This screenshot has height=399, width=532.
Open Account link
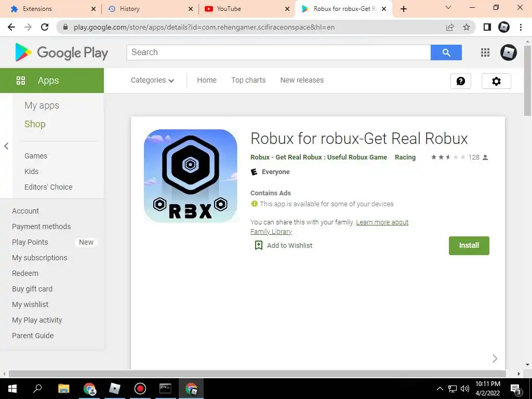coord(25,211)
